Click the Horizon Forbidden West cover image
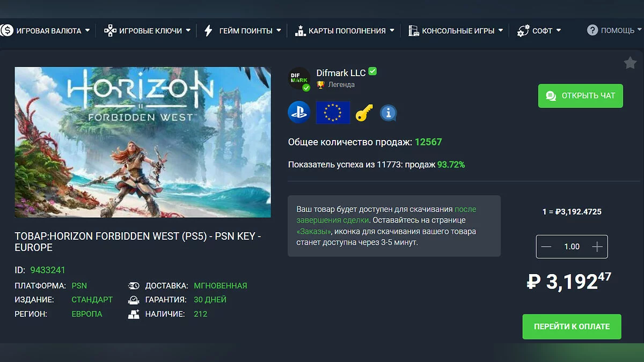 click(143, 142)
